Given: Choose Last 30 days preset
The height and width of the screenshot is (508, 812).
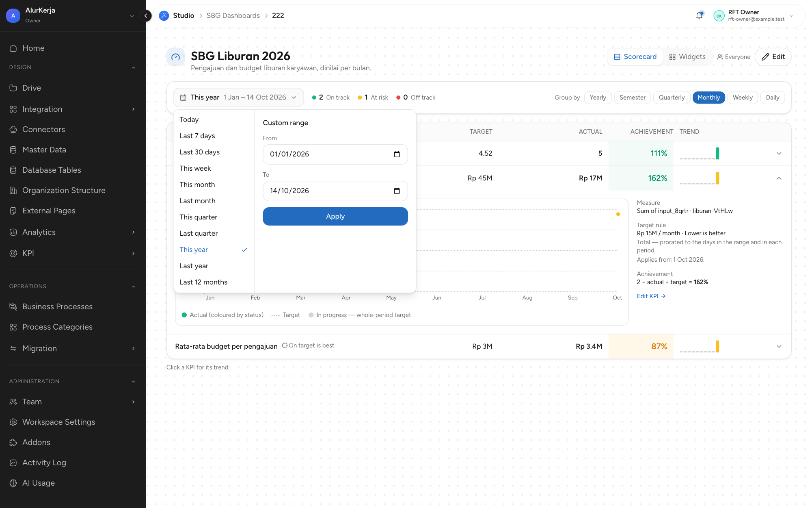Looking at the screenshot, I should tap(214, 152).
